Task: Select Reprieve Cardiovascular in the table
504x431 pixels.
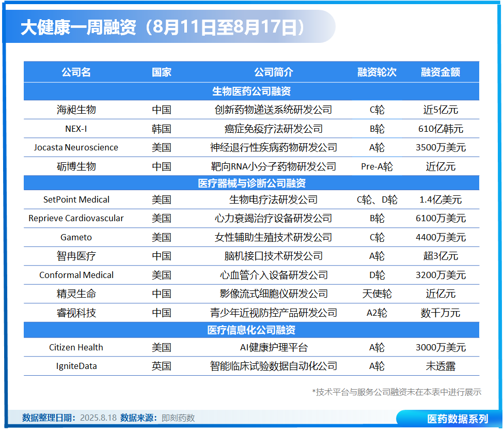Action: (76, 218)
